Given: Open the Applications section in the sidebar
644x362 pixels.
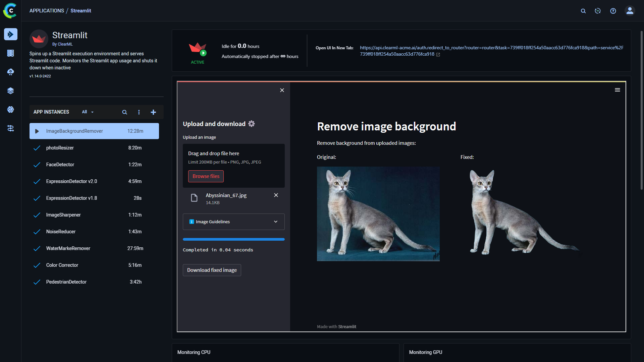Looking at the screenshot, I should 11,34.
